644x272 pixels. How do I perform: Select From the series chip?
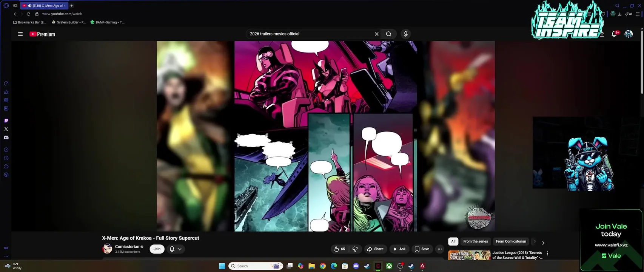pyautogui.click(x=476, y=241)
